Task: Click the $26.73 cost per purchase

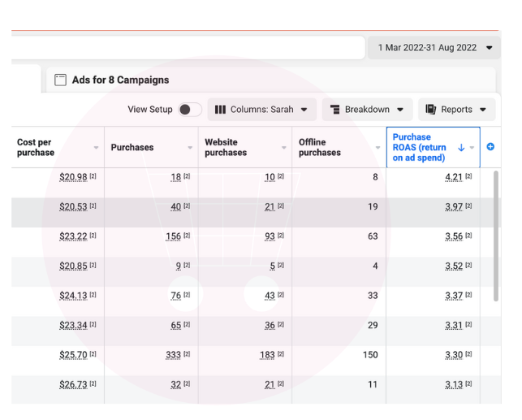Action: [72, 385]
